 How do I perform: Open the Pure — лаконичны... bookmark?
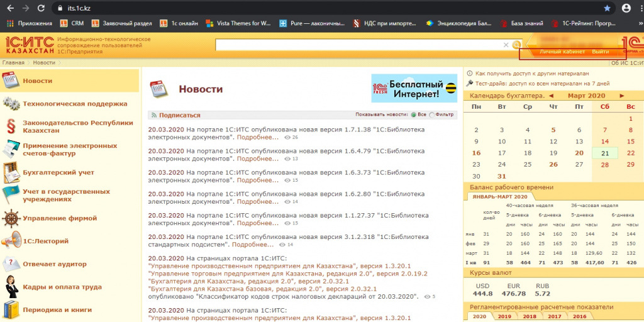312,23
